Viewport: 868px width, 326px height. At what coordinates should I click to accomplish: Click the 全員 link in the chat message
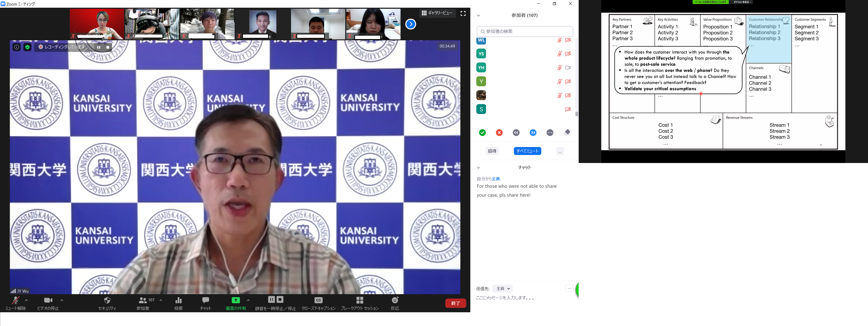[x=496, y=179]
